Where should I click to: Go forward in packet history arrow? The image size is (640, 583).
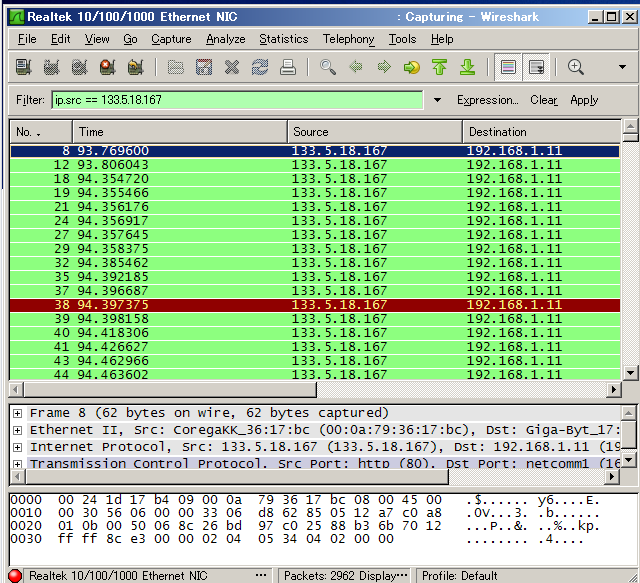(384, 67)
